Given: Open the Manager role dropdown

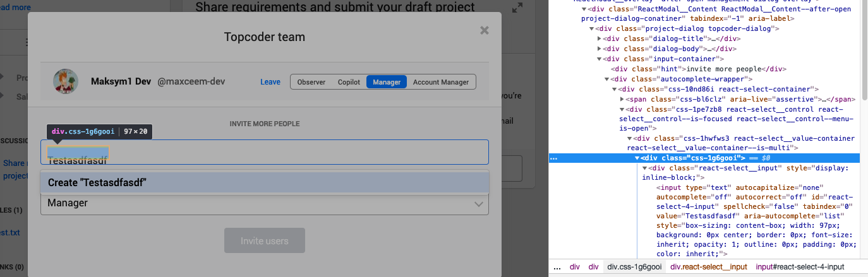Looking at the screenshot, I should (x=265, y=203).
